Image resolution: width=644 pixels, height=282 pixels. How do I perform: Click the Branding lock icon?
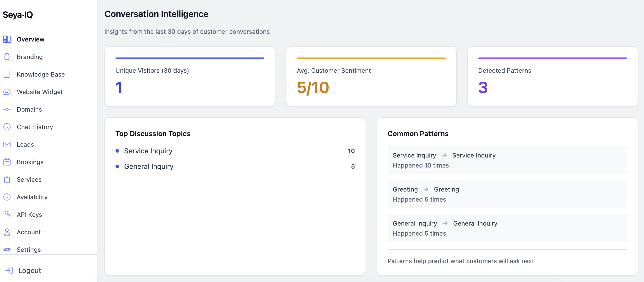pos(7,57)
